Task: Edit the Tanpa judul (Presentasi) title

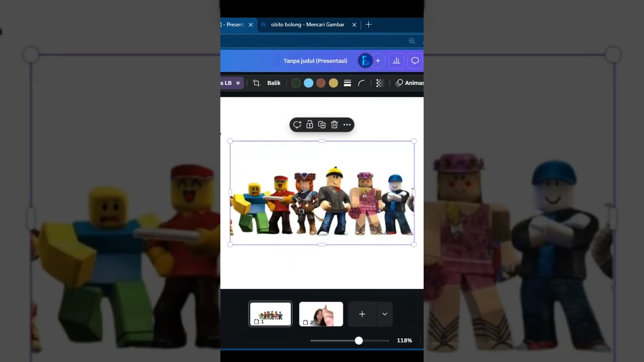Action: [315, 61]
